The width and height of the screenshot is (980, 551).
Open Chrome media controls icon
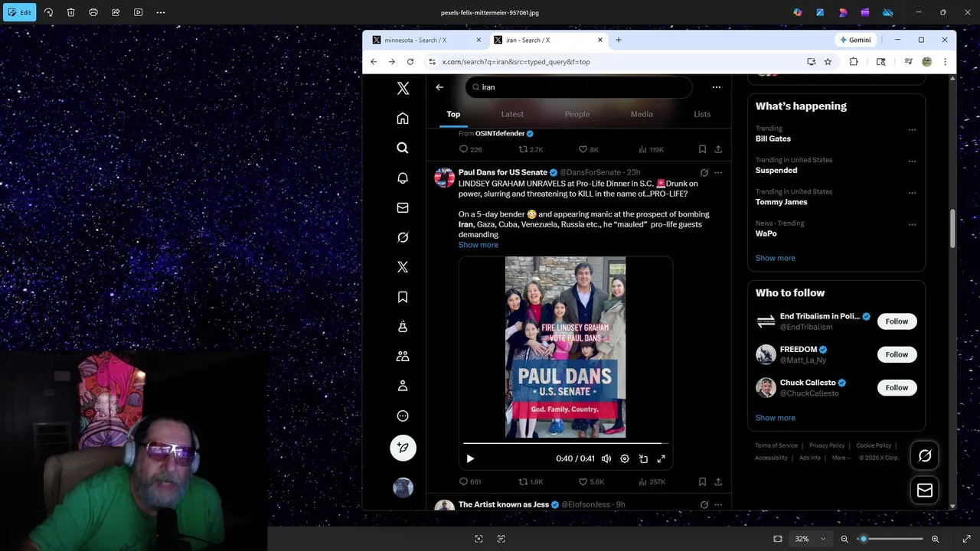[x=908, y=62]
